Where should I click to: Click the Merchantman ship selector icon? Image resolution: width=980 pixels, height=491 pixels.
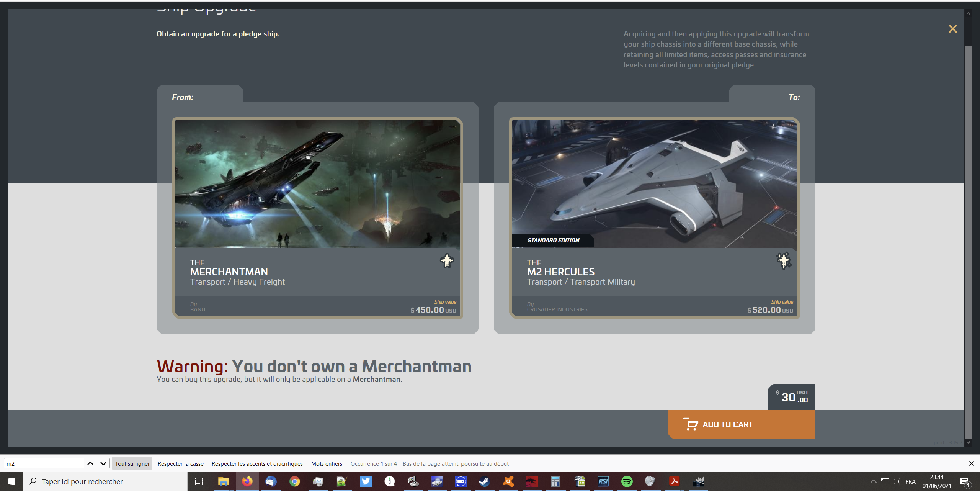click(447, 261)
